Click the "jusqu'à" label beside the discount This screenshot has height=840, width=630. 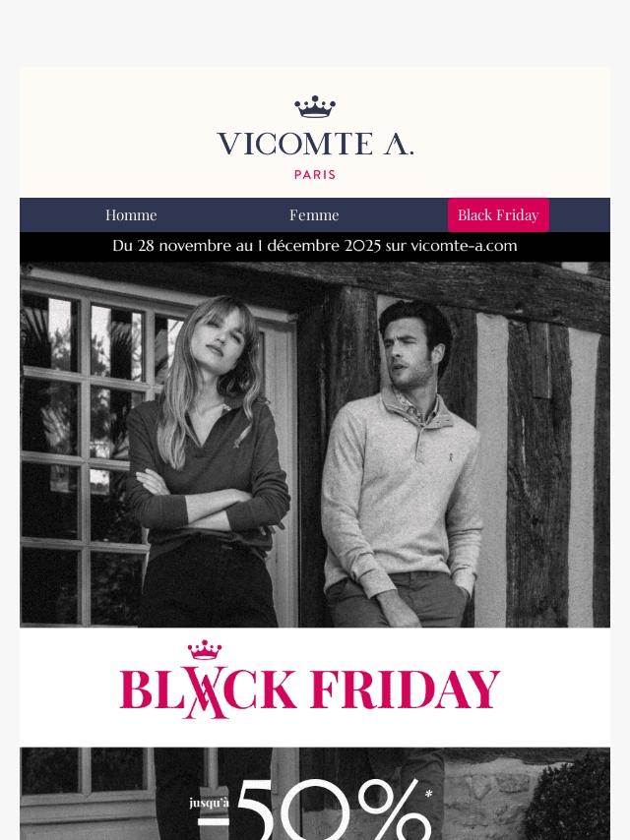(x=209, y=803)
